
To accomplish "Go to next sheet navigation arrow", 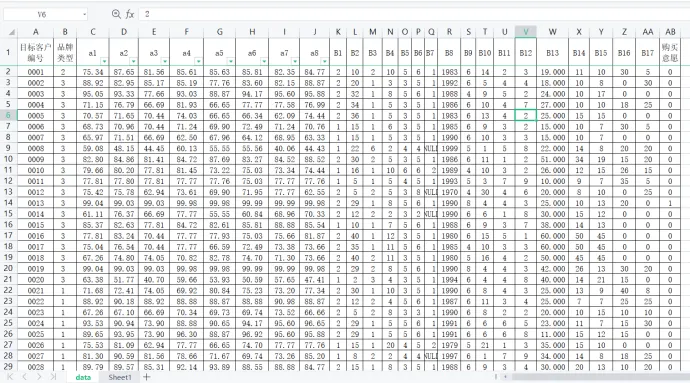I will click(39, 377).
